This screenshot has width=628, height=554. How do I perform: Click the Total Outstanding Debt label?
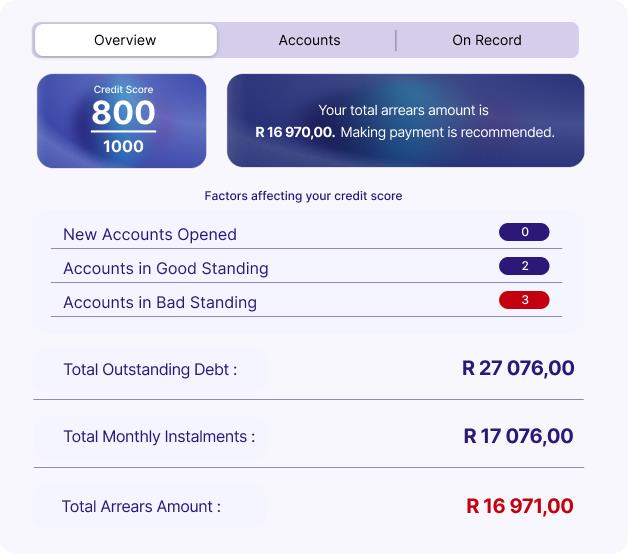tap(150, 369)
